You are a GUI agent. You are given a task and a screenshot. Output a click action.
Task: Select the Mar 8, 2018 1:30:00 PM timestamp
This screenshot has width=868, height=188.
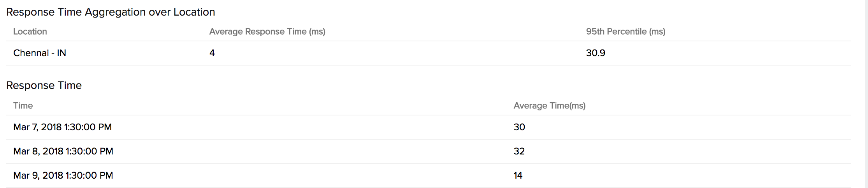tap(63, 151)
